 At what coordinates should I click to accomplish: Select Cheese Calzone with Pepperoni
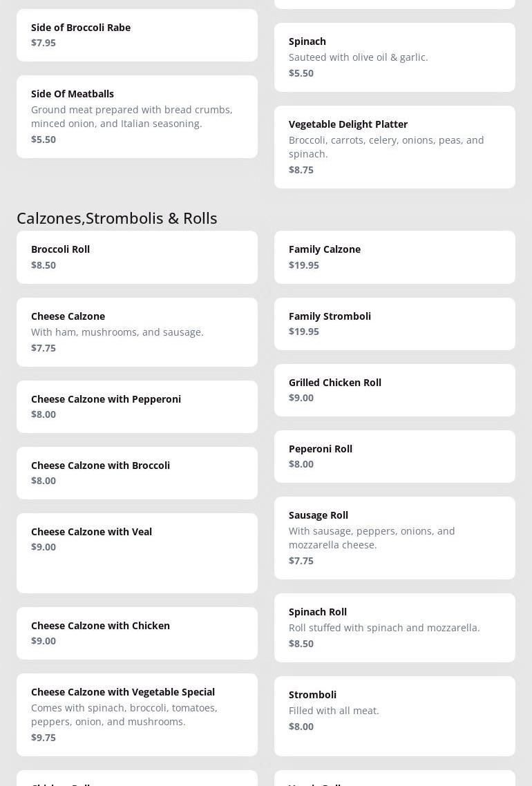(137, 407)
